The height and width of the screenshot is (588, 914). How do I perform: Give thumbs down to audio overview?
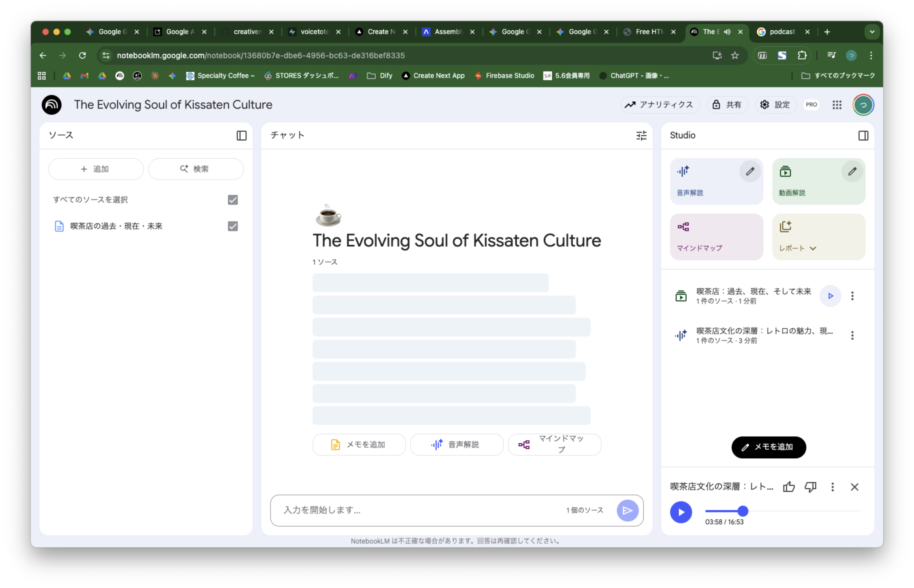810,487
